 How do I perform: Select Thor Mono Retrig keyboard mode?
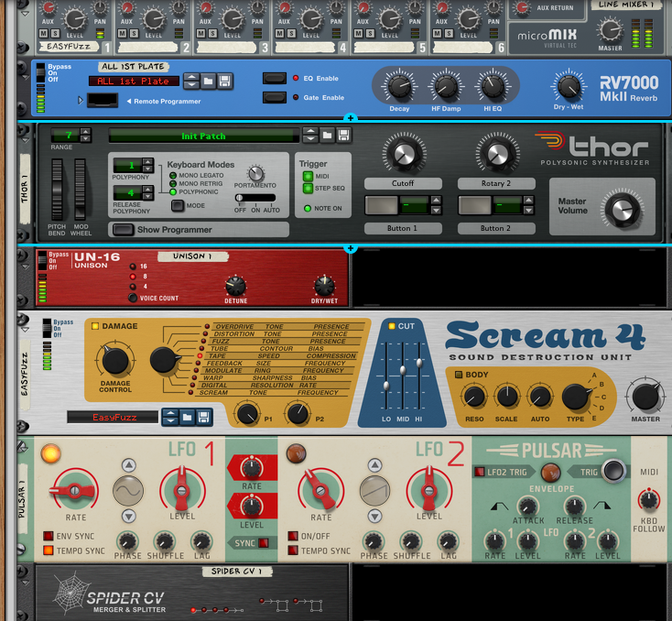coord(173,183)
